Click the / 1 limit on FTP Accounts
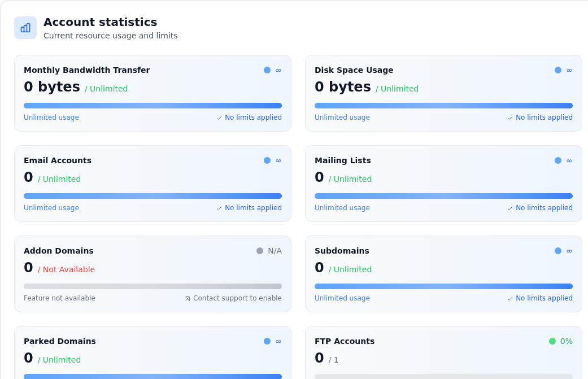This screenshot has height=379, width=588. point(333,360)
